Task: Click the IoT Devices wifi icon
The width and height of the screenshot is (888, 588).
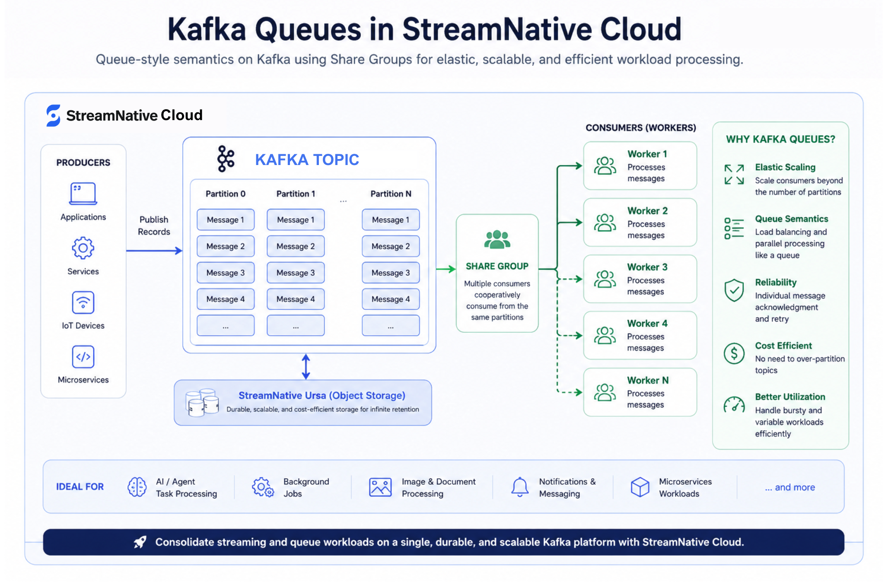Action: (83, 302)
